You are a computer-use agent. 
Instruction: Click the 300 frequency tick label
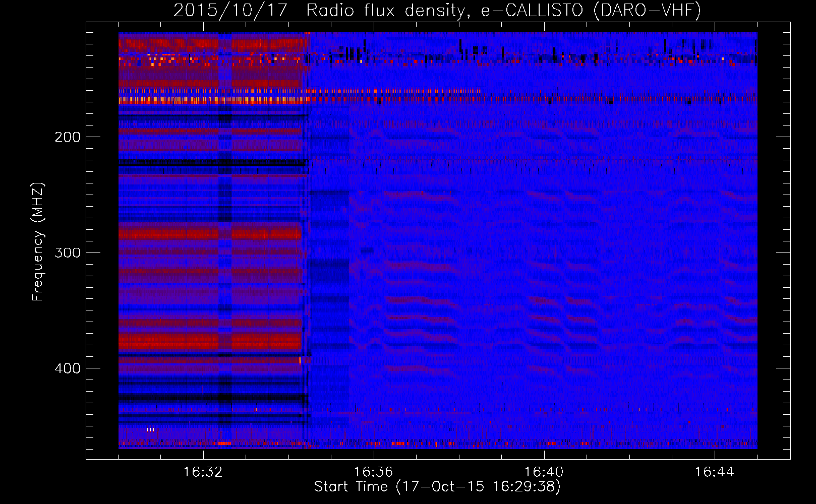(x=68, y=253)
